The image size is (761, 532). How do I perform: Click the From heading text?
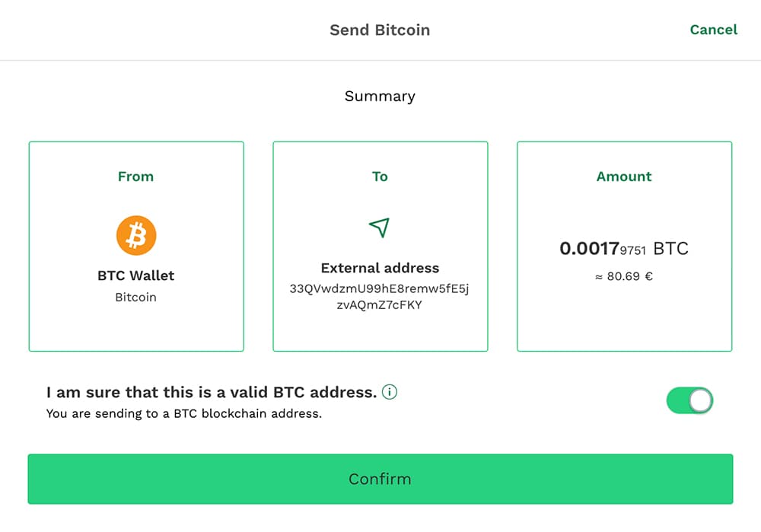tap(136, 177)
